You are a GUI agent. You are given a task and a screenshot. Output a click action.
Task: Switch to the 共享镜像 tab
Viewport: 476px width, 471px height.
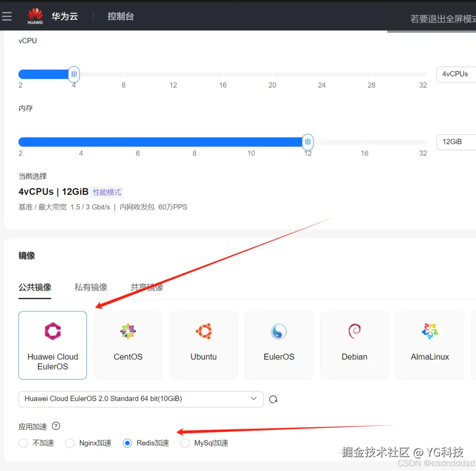147,287
